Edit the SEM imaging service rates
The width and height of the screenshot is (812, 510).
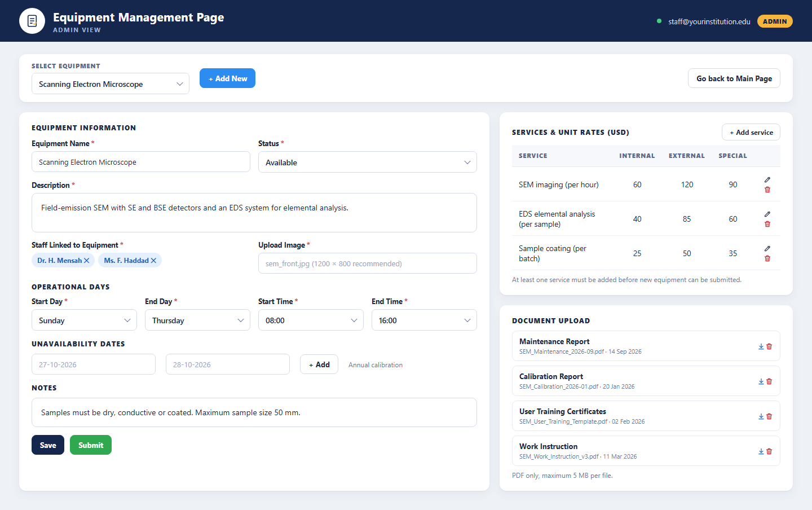(767, 179)
